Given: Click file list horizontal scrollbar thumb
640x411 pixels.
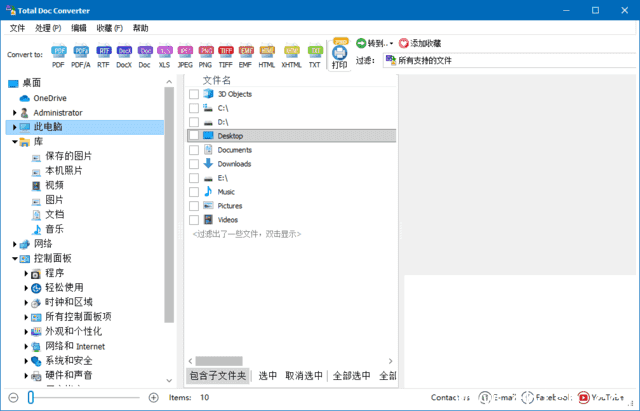Looking at the screenshot, I should [x=219, y=361].
